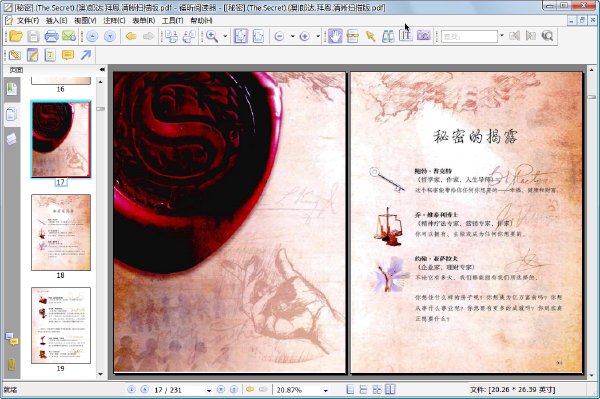Viewport: 600px width, 399px height.
Task: Rotate pages clockwise in the toolbar
Action: coord(171,36)
